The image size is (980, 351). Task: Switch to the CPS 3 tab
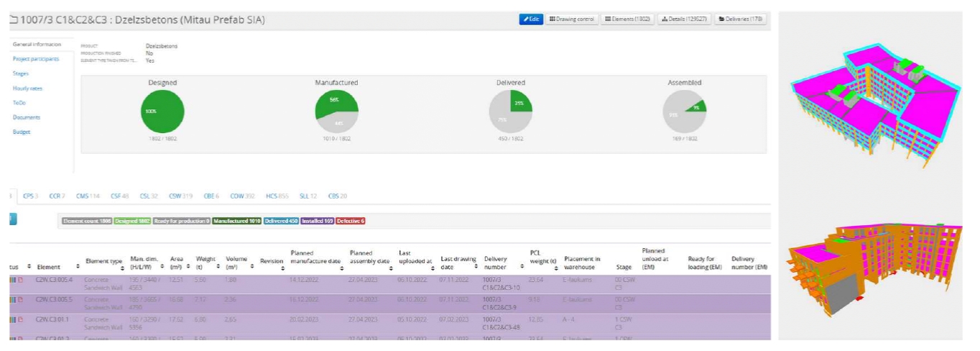click(30, 196)
